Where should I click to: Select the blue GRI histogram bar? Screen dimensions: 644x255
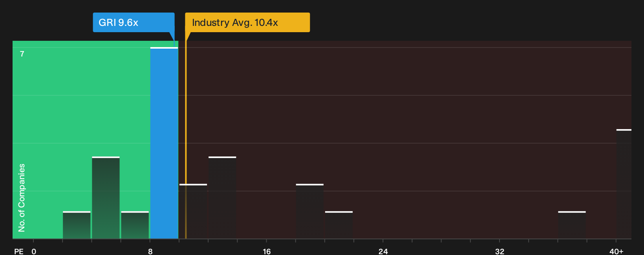pos(164,143)
